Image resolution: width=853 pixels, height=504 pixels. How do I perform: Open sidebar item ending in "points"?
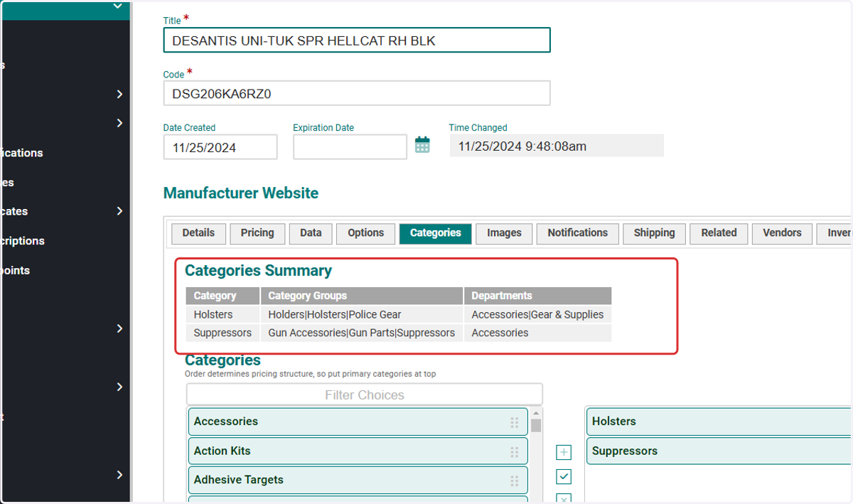[15, 270]
